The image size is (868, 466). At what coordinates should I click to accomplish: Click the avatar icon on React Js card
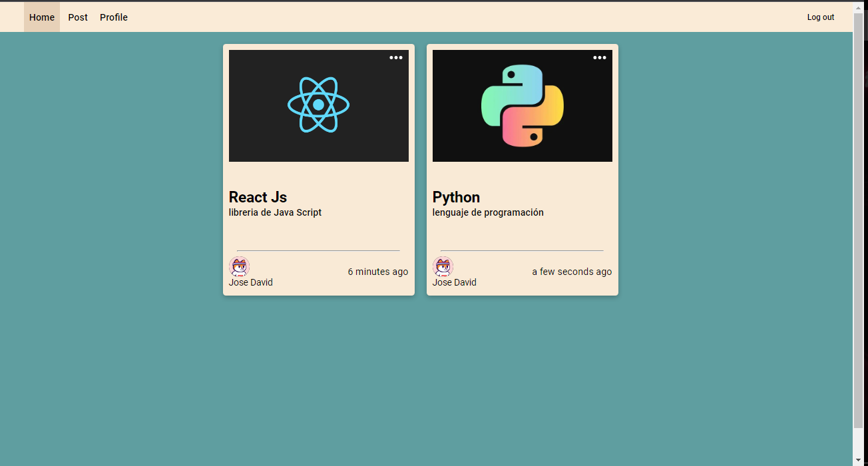[x=239, y=267]
